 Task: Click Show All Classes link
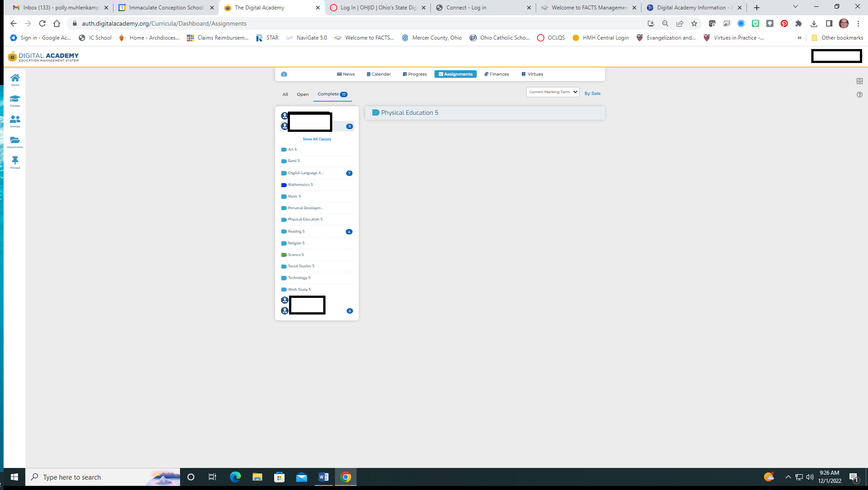click(316, 139)
